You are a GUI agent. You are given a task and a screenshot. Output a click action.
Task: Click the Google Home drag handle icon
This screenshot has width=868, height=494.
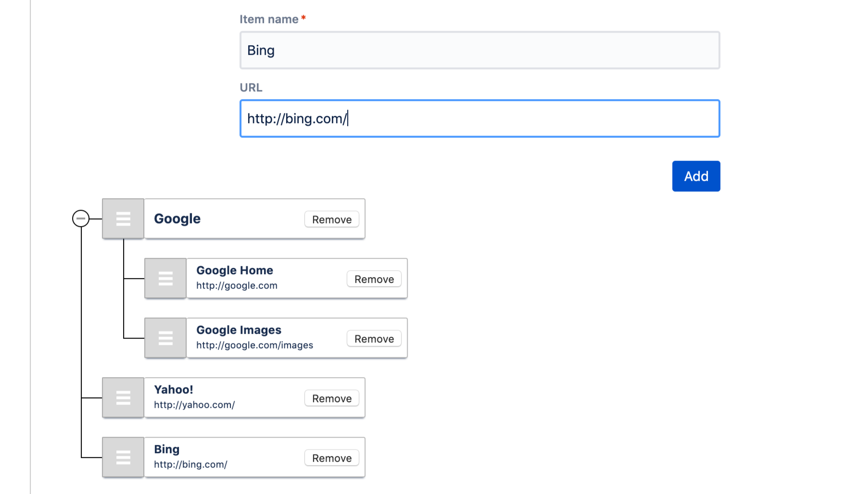pyautogui.click(x=165, y=279)
